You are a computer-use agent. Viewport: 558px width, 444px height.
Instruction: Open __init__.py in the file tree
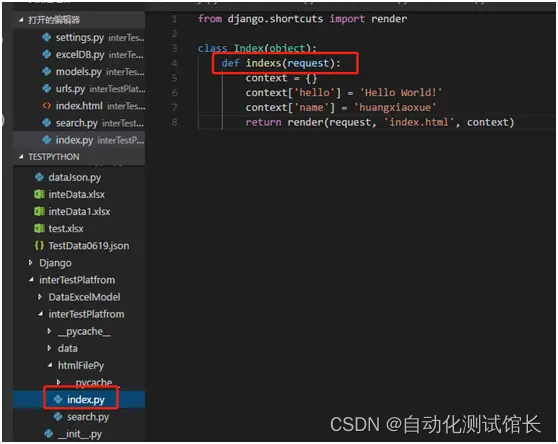click(x=79, y=434)
